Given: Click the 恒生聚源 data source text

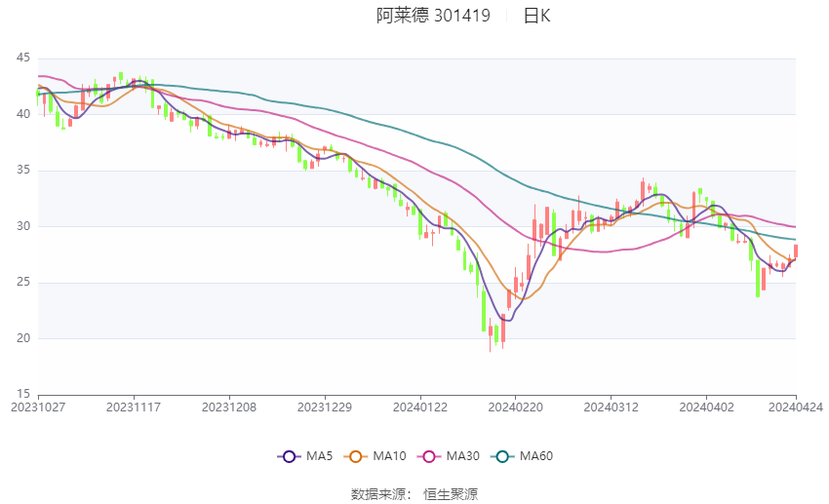Looking at the screenshot, I should pyautogui.click(x=451, y=494).
